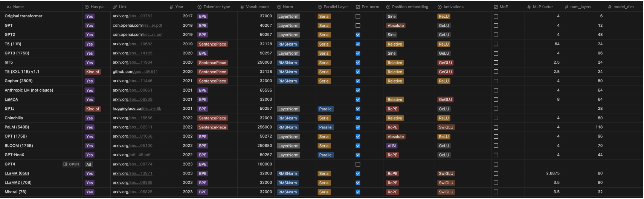The height and width of the screenshot is (199, 644).
Task: Click the hash icon in MLP factor header
Action: 529,7
